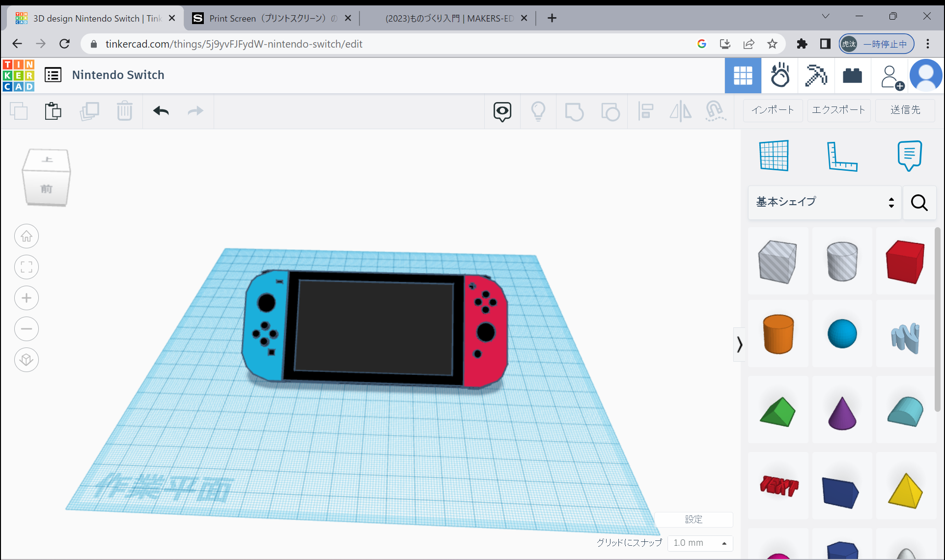This screenshot has height=560, width=945.
Task: Switch to the Print Screen browser tab
Action: [265, 18]
